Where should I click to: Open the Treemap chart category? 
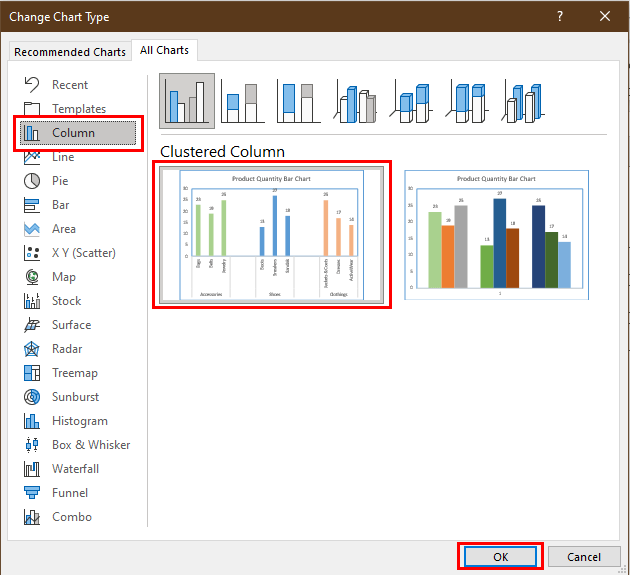pyautogui.click(x=78, y=373)
